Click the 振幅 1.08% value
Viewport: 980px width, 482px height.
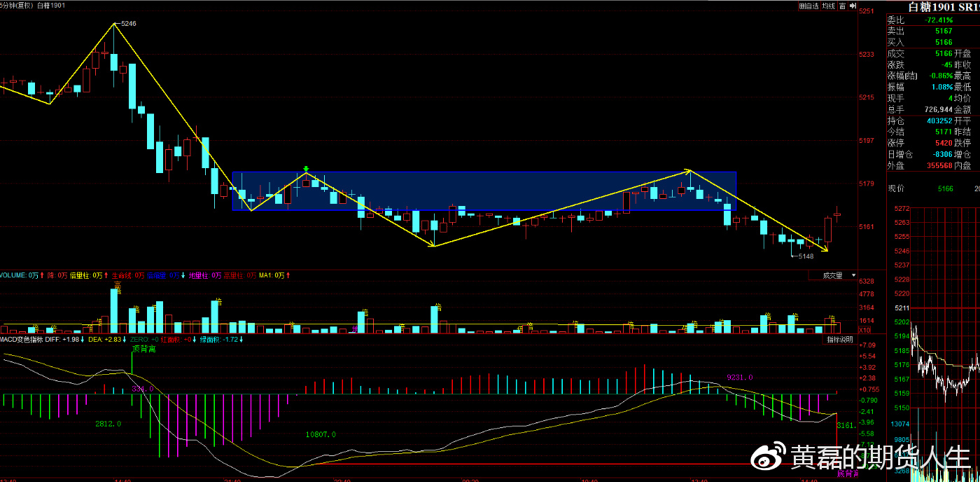tap(942, 87)
